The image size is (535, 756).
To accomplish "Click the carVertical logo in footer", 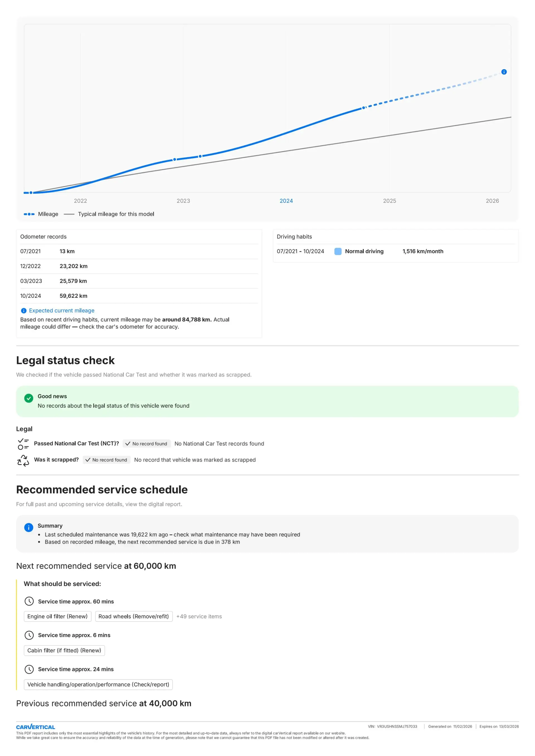I will point(36,727).
